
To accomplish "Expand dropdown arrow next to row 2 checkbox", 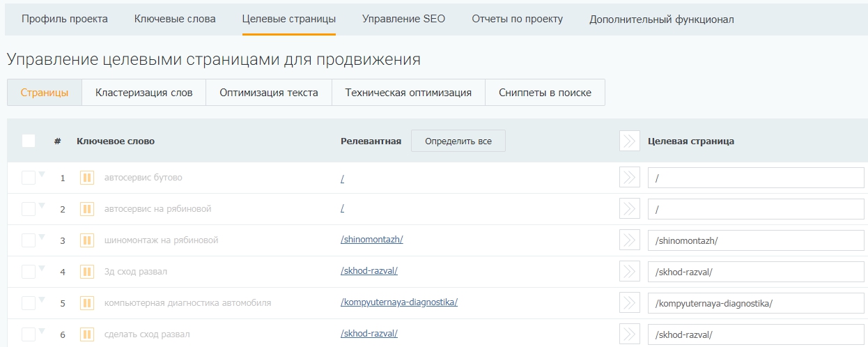I will coord(41,206).
